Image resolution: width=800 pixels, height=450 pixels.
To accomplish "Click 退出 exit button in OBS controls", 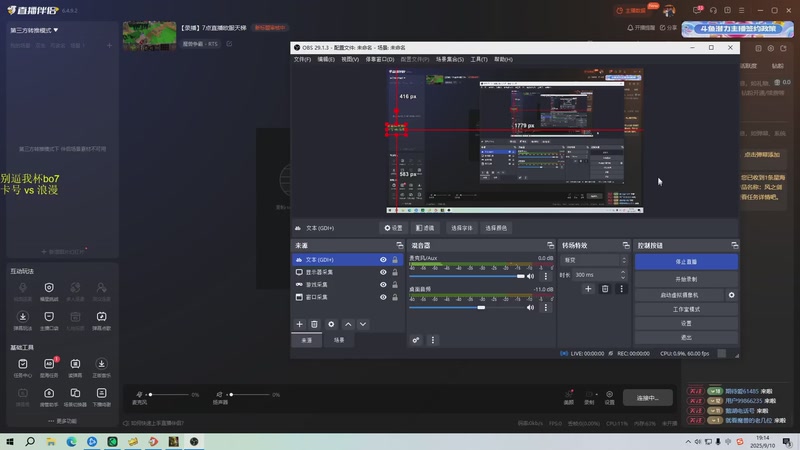I will point(686,337).
